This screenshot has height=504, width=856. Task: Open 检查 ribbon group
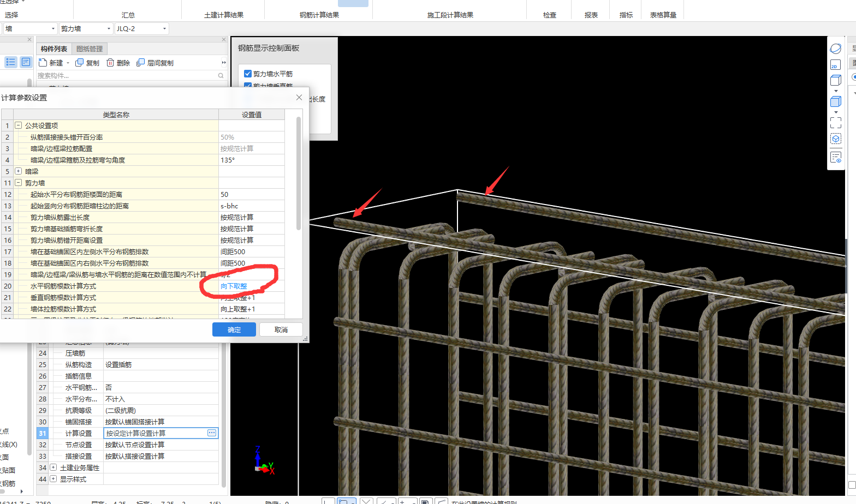550,15
